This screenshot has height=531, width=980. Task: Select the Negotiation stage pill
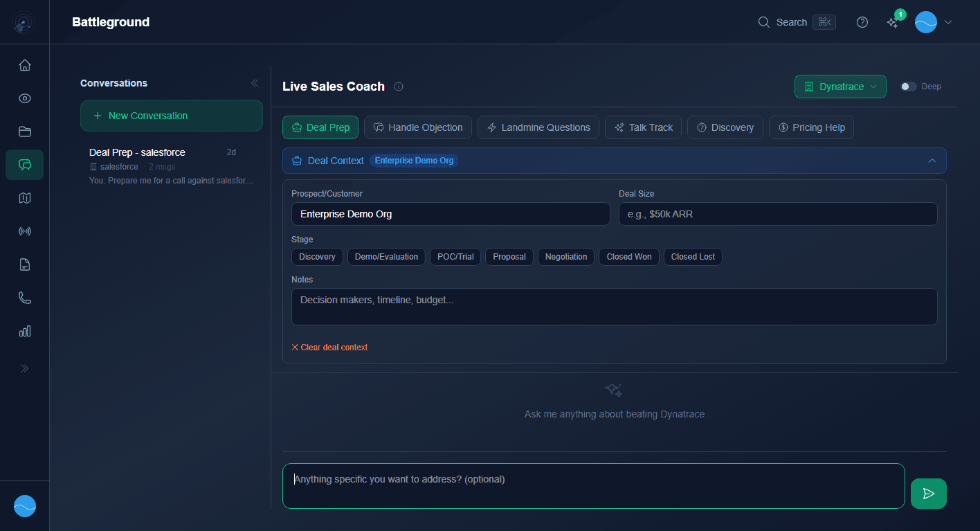tap(565, 257)
